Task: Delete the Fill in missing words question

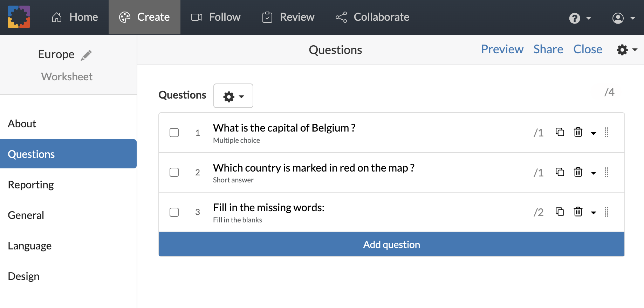Action: 578,212
